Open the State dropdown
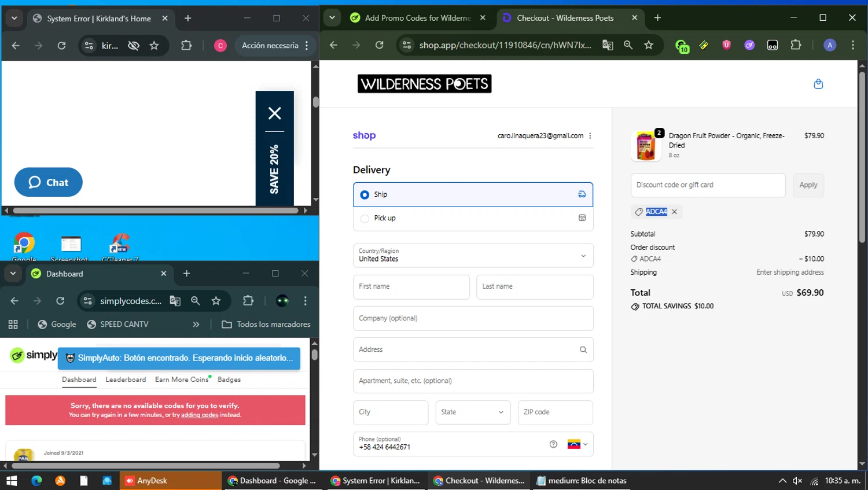Viewport: 868px width, 490px height. click(x=473, y=412)
